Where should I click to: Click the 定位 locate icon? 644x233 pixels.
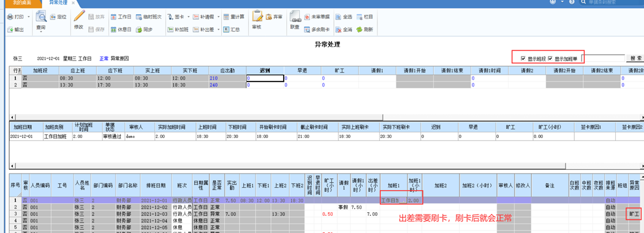[53, 17]
